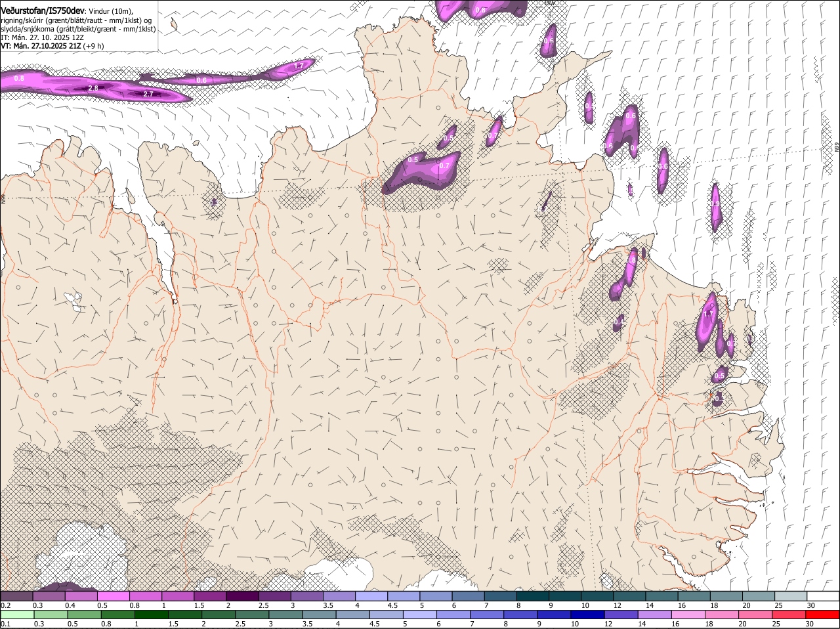The height and width of the screenshot is (629, 840).
Task: Select the bright pink 0.5 swatch in upper legend
Action: click(x=113, y=596)
